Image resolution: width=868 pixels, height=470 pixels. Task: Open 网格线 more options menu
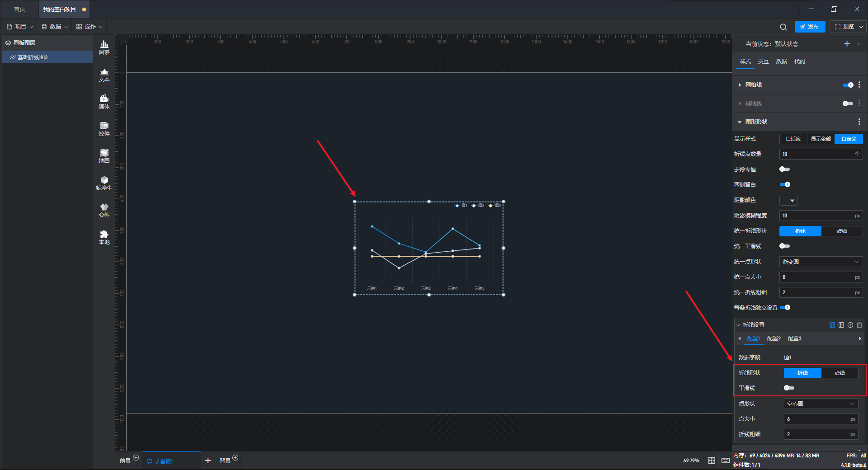pos(859,85)
